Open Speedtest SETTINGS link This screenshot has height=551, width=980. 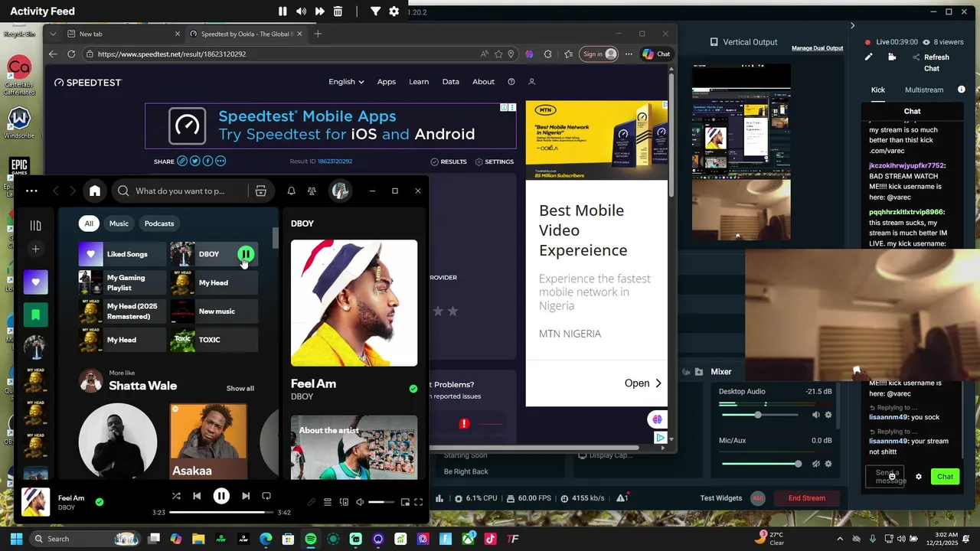(x=495, y=161)
